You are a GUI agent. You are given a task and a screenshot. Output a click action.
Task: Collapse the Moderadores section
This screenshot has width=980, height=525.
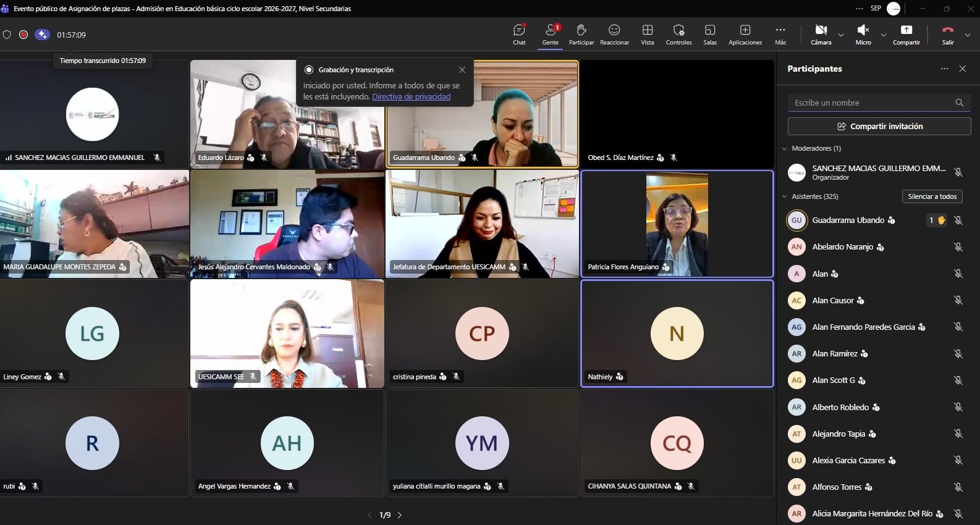click(x=785, y=148)
